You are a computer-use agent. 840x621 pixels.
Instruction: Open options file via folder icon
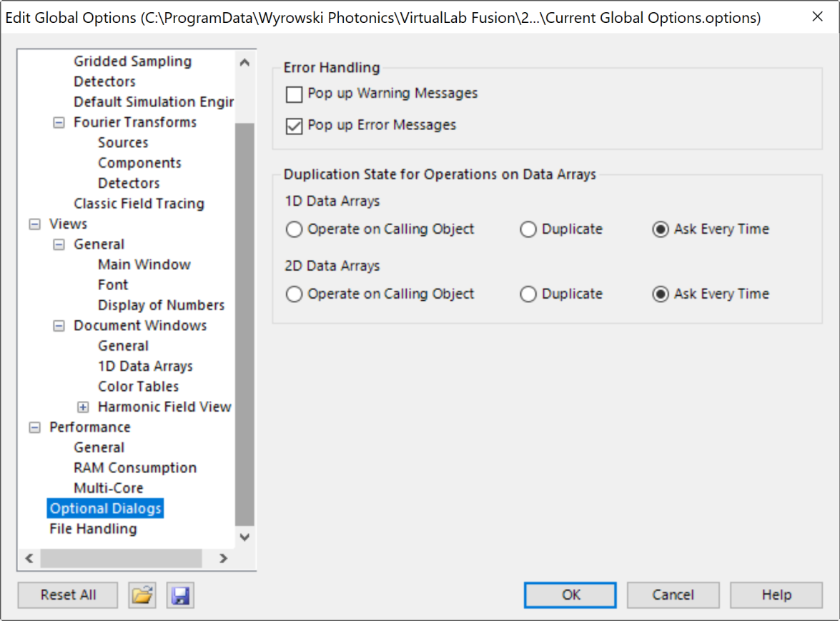142,595
